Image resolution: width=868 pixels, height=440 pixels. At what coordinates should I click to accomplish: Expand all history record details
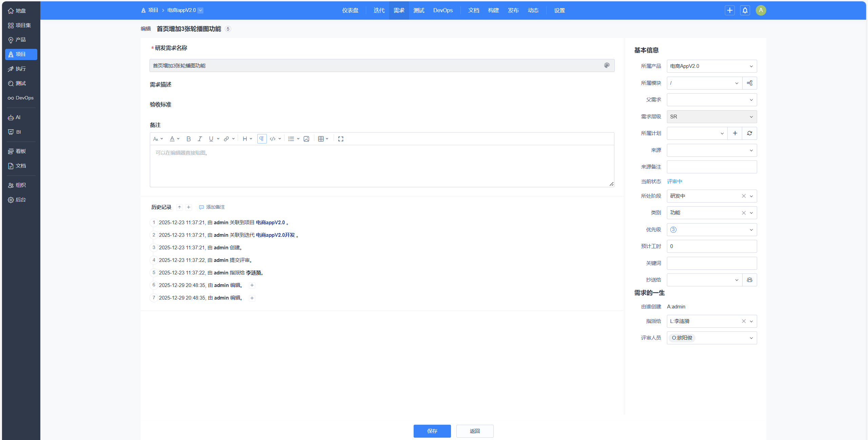[x=189, y=207]
